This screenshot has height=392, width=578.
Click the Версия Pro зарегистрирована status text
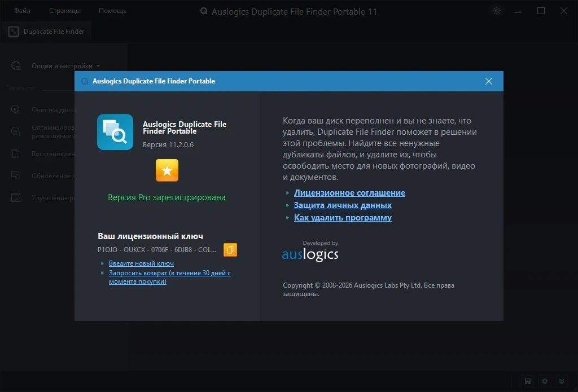tap(167, 197)
